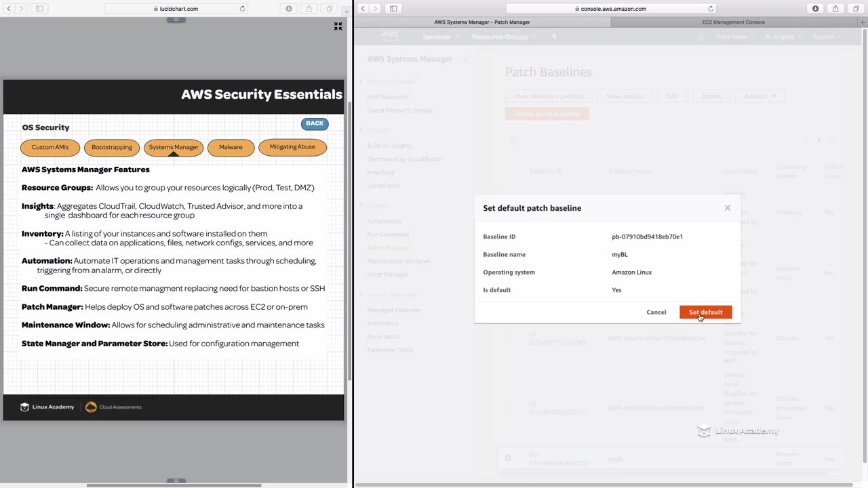Viewport: 868px width, 488px height.
Task: Open the share menu in the lucidchart.com window
Action: pos(309,9)
